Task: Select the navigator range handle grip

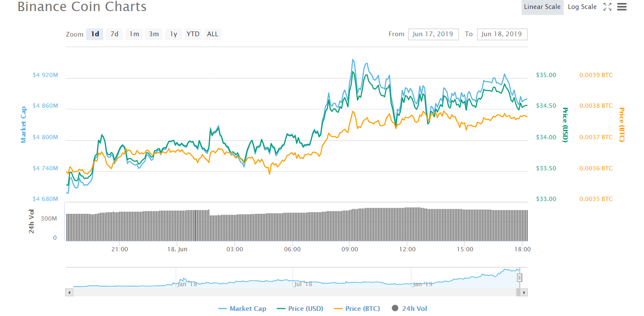Action: coord(519,278)
